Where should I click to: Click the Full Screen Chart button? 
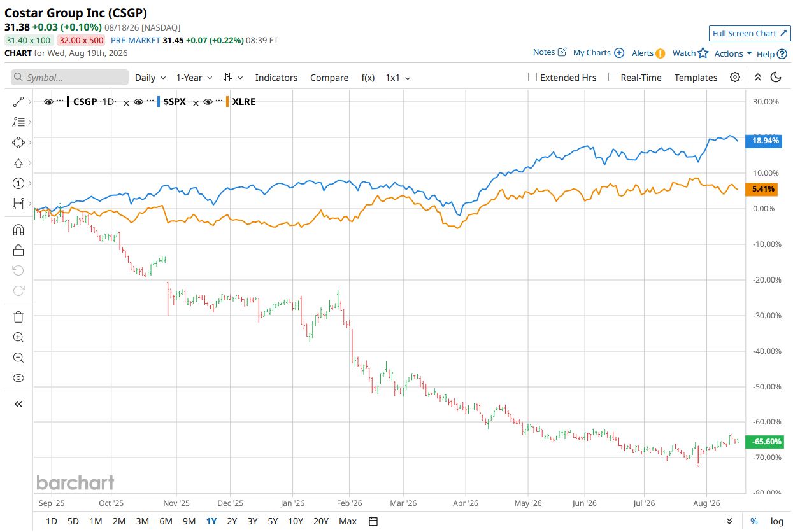750,33
